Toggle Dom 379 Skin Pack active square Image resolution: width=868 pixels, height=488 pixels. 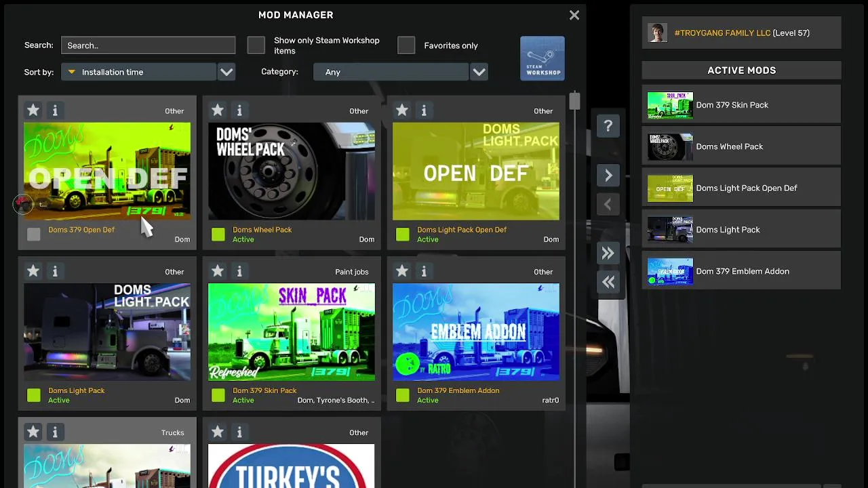coord(218,395)
